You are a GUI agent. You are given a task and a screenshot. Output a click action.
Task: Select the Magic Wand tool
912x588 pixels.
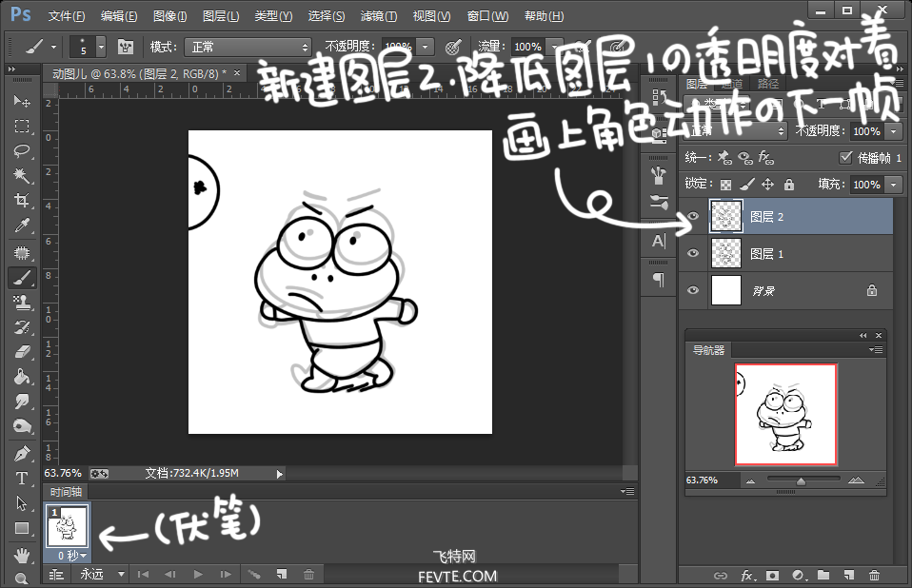click(x=22, y=175)
